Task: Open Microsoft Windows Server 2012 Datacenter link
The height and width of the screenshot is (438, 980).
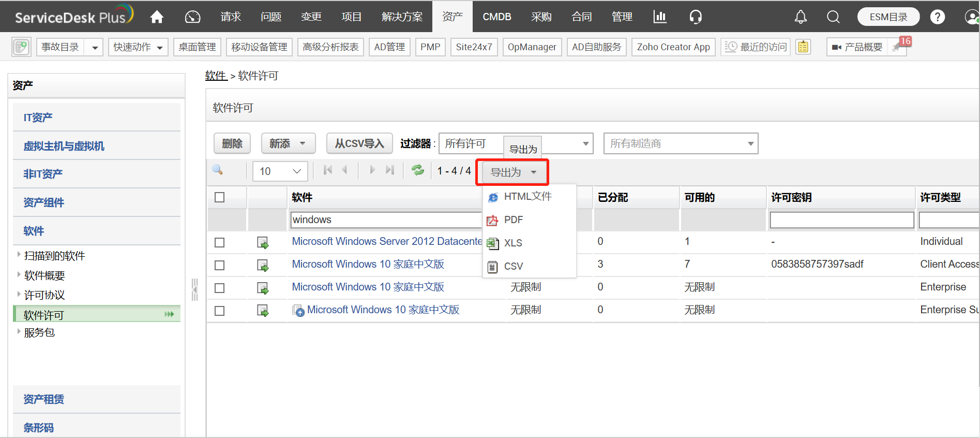Action: pyautogui.click(x=387, y=242)
